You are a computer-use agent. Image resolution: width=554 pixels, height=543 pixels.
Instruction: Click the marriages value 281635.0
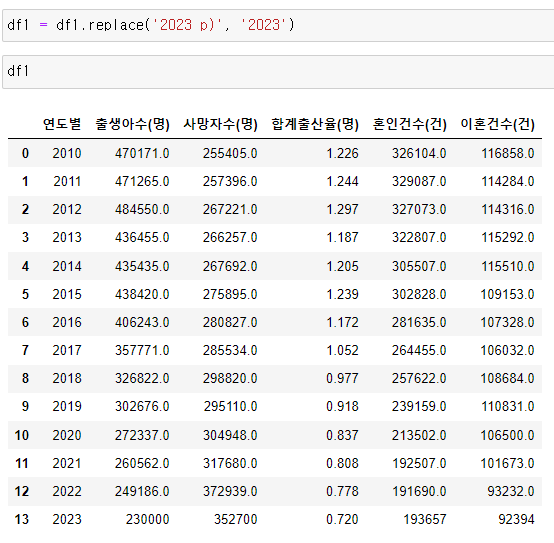coord(419,322)
